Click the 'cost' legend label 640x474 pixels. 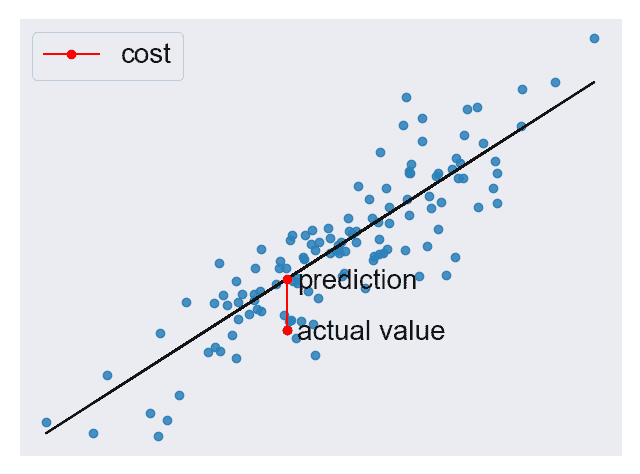[146, 54]
